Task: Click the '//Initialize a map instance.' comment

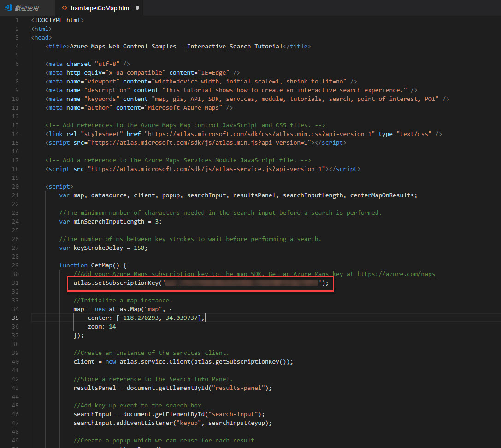Action: coord(123,301)
